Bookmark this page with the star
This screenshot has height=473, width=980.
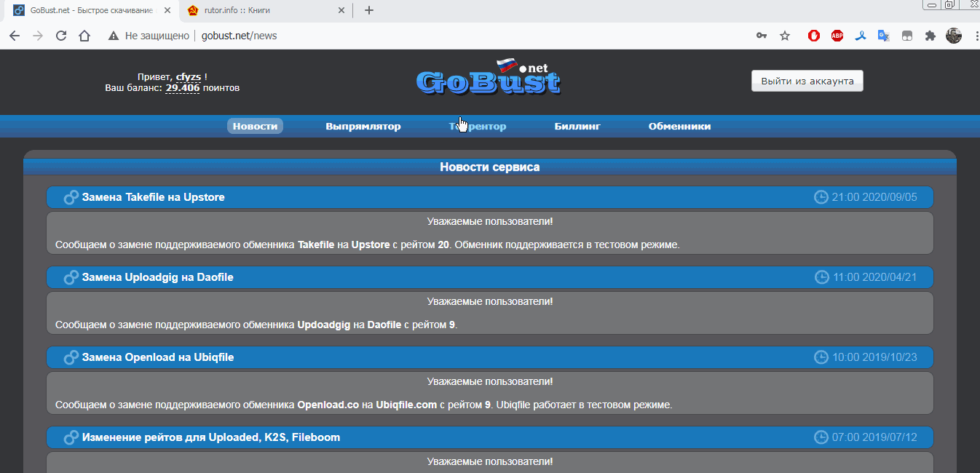[785, 36]
